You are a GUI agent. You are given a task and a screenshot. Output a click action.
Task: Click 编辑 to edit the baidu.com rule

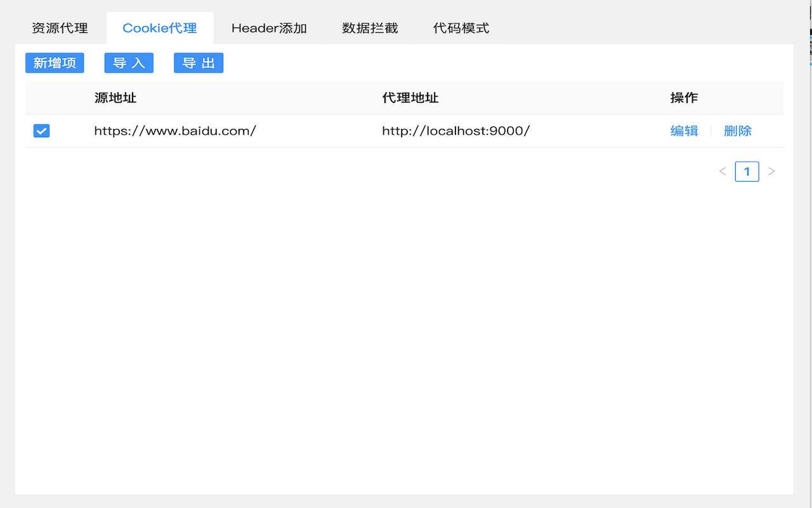(x=684, y=131)
